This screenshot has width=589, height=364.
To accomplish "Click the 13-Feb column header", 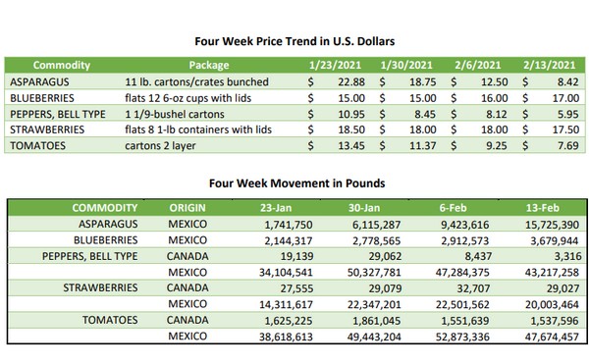I will point(543,208).
